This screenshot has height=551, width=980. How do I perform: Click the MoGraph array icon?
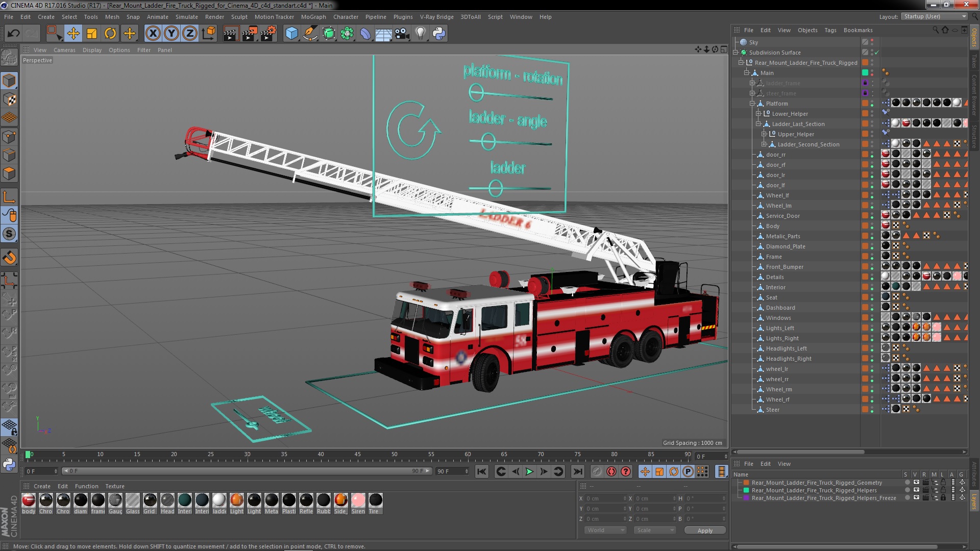pyautogui.click(x=347, y=34)
